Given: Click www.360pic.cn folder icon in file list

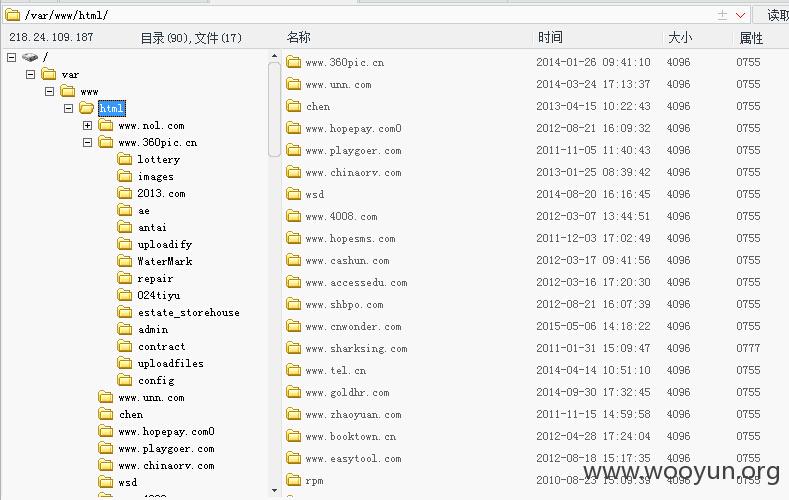Looking at the screenshot, I should 293,62.
